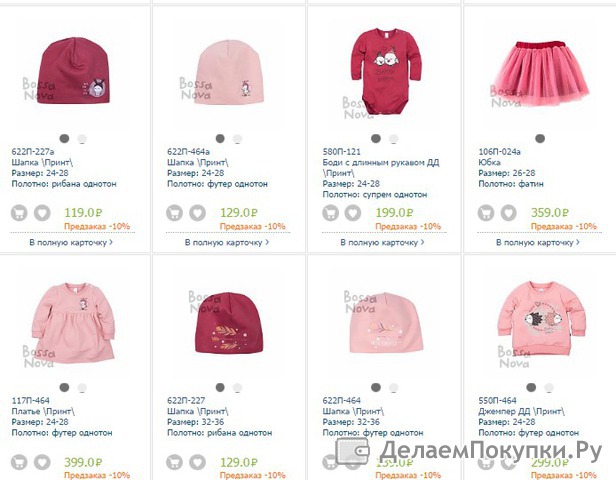Image resolution: width=616 pixels, height=480 pixels.
Task: Add bodysuit 580П-121 to cart
Action: coord(330,213)
